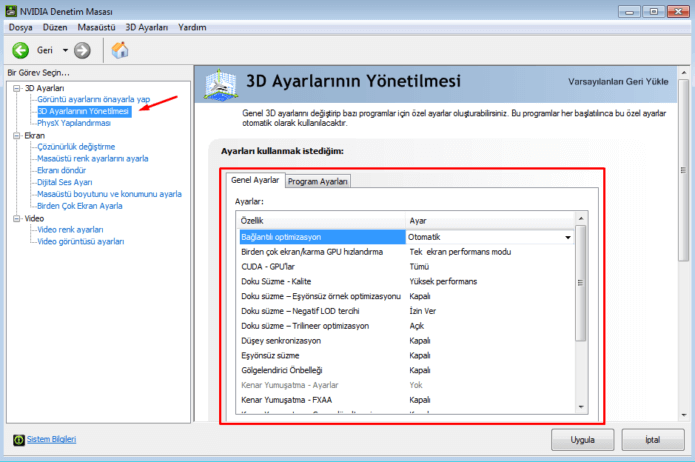Go to the Home page icon
This screenshot has height=462, width=695.
(120, 50)
